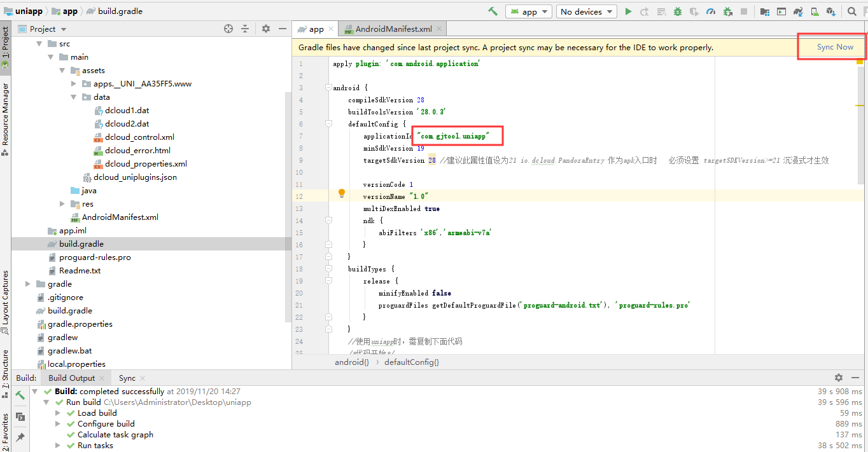
Task: Expand the gradle folder arrow
Action: pos(28,284)
